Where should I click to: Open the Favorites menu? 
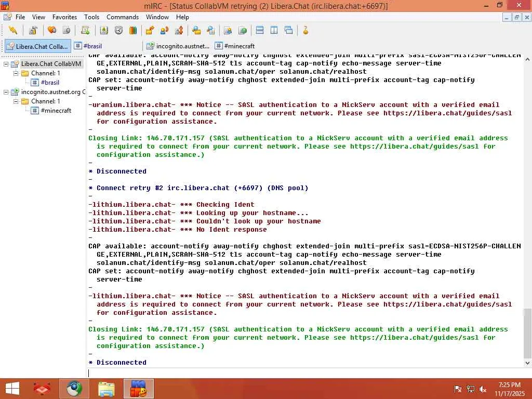pos(64,17)
